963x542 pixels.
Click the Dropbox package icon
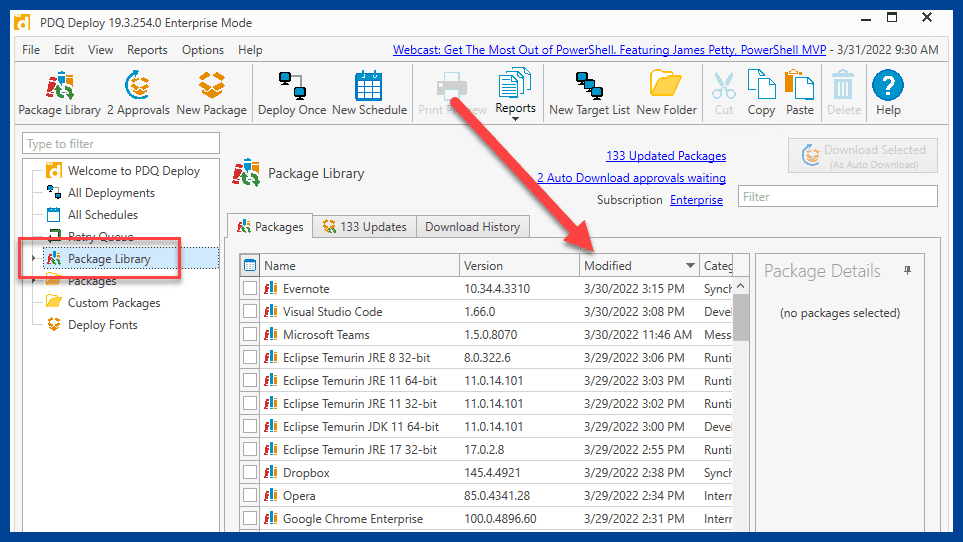(270, 472)
